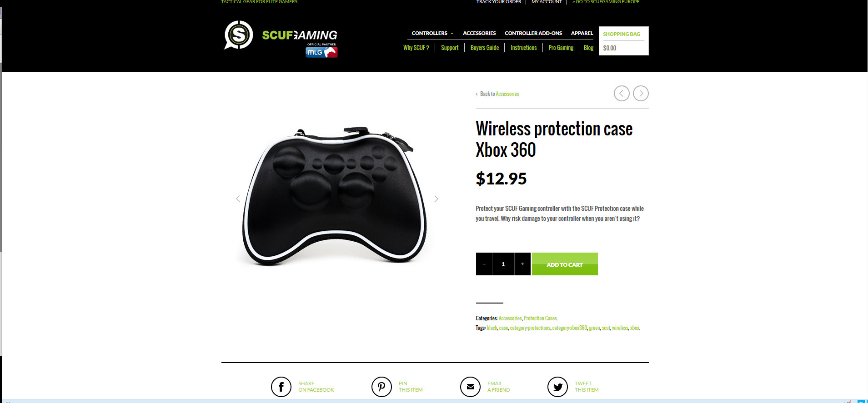The width and height of the screenshot is (868, 403).
Task: Open the Apparel menu item
Action: tap(582, 33)
